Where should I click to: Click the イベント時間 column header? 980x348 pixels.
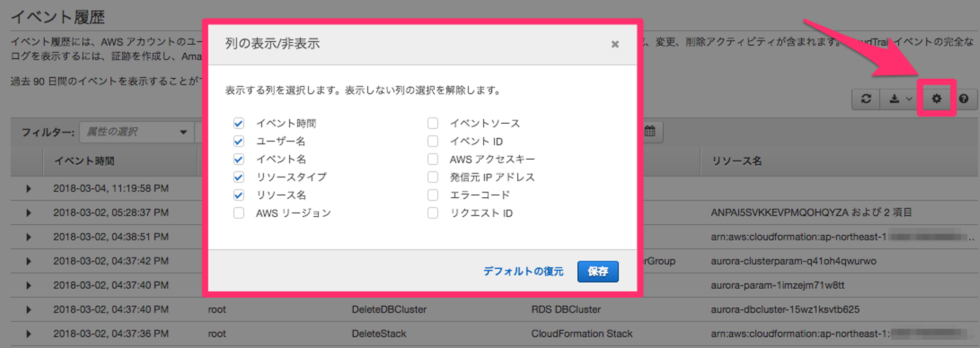[x=84, y=162]
